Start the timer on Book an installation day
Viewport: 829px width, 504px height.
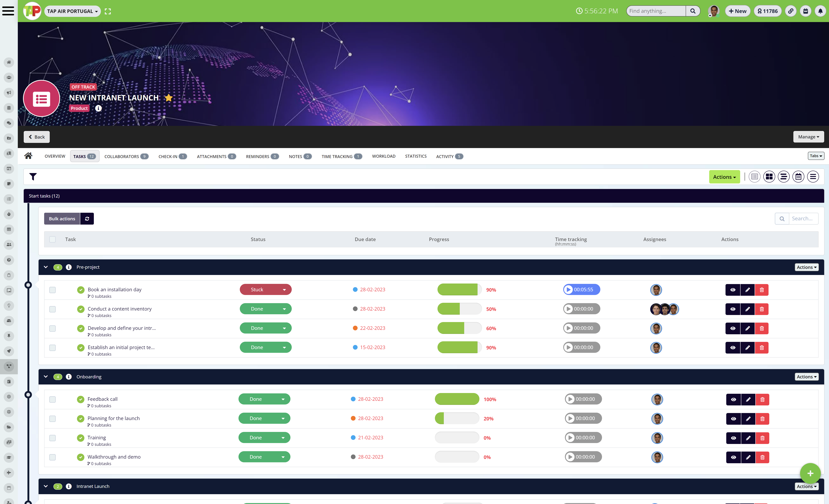(x=569, y=289)
